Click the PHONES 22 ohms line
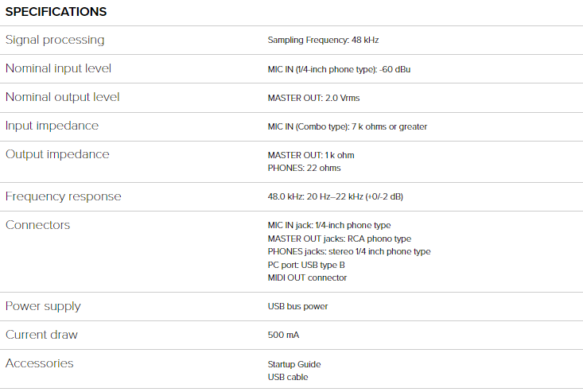Screen dimensions: 583x392 (x=305, y=168)
